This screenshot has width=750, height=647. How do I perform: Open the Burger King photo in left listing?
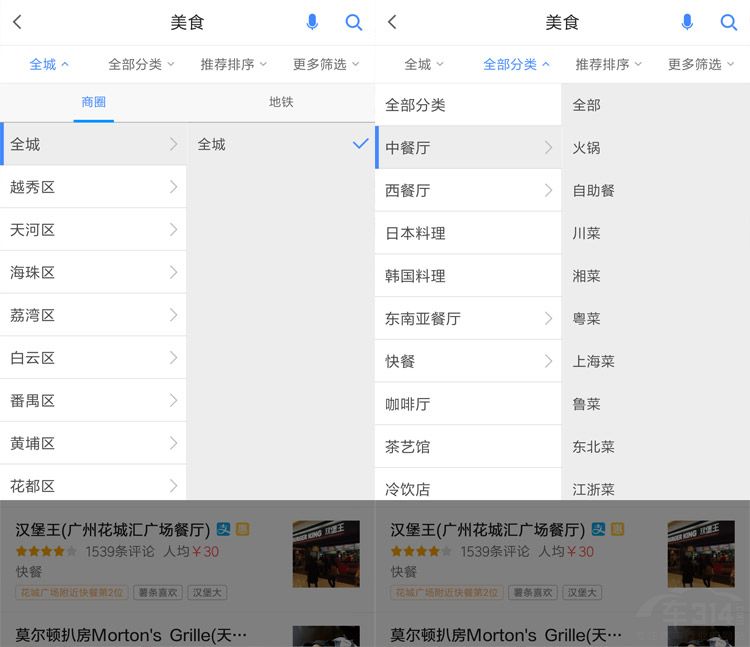[x=326, y=553]
